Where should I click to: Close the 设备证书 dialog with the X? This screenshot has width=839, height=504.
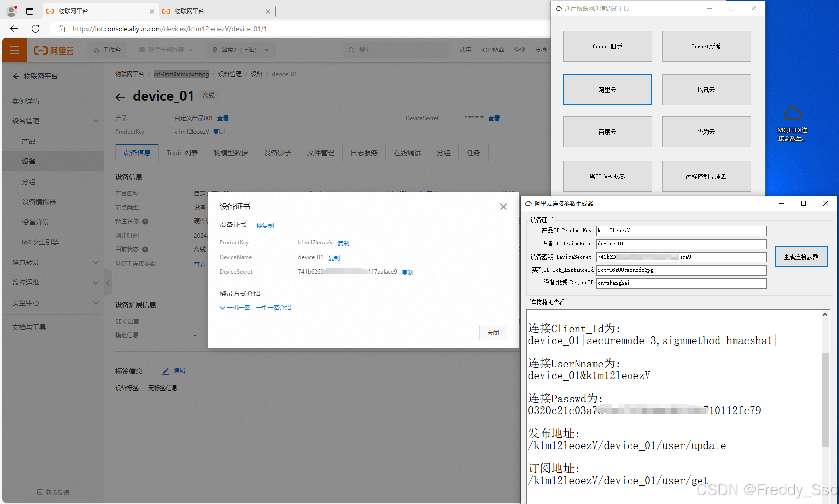click(503, 207)
